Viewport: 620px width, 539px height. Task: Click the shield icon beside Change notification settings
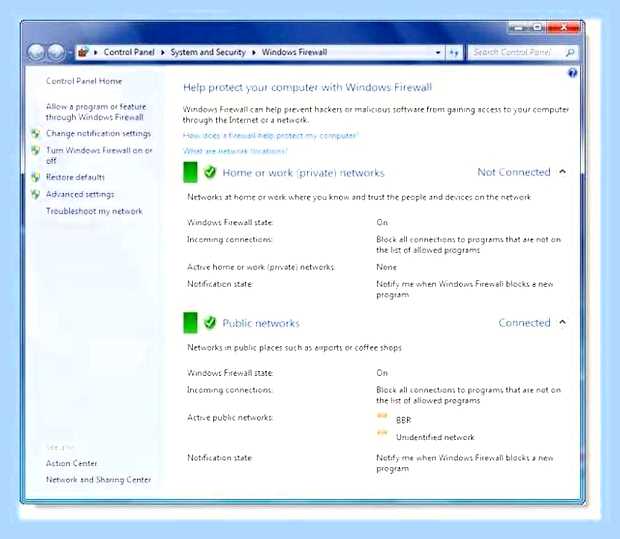36,134
